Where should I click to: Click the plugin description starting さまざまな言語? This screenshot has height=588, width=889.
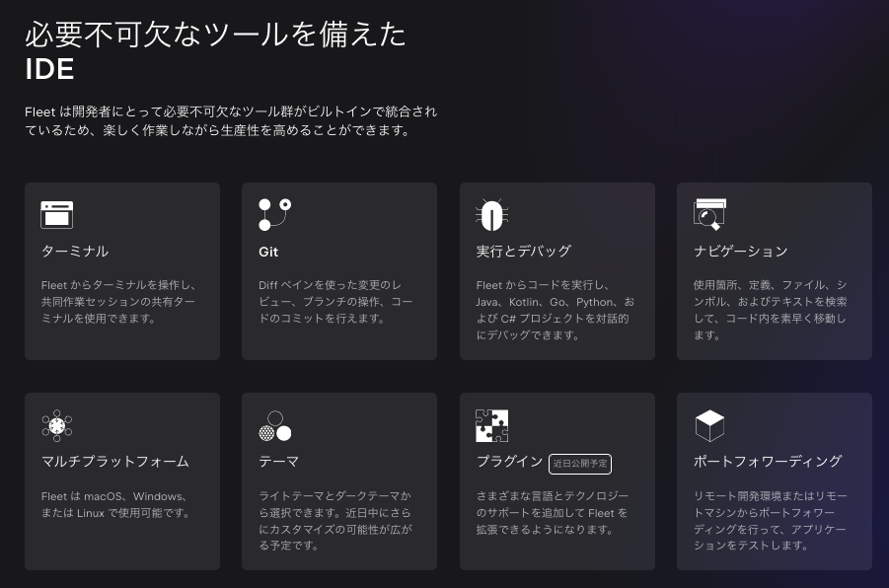[553, 513]
